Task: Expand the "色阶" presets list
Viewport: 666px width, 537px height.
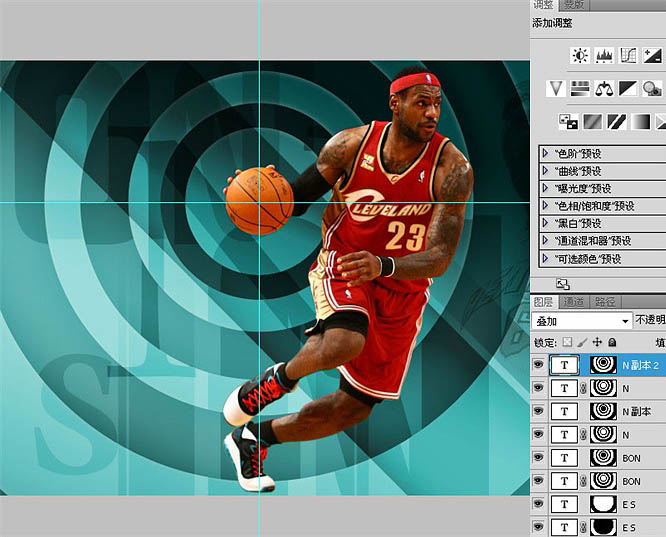Action: pyautogui.click(x=546, y=153)
